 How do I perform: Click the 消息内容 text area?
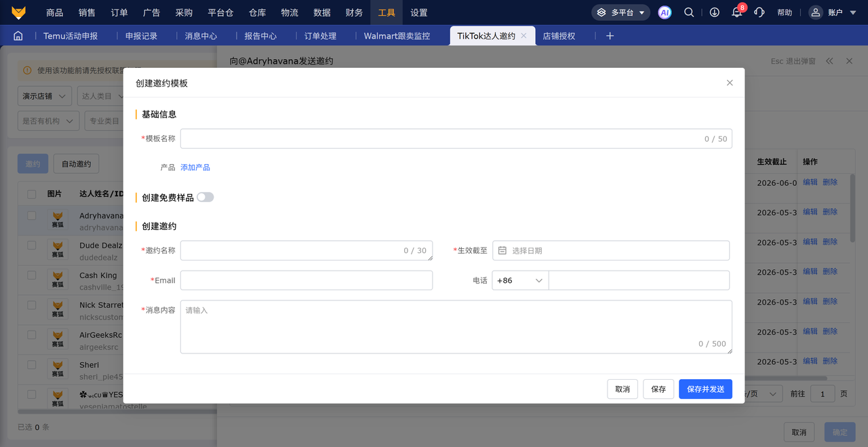(456, 327)
